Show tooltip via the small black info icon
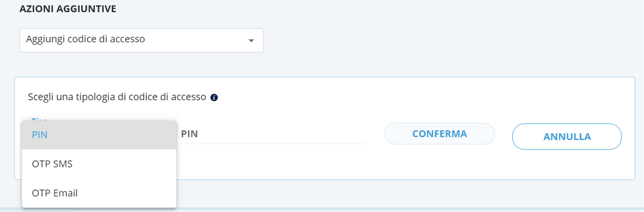644x212 pixels. pyautogui.click(x=214, y=98)
